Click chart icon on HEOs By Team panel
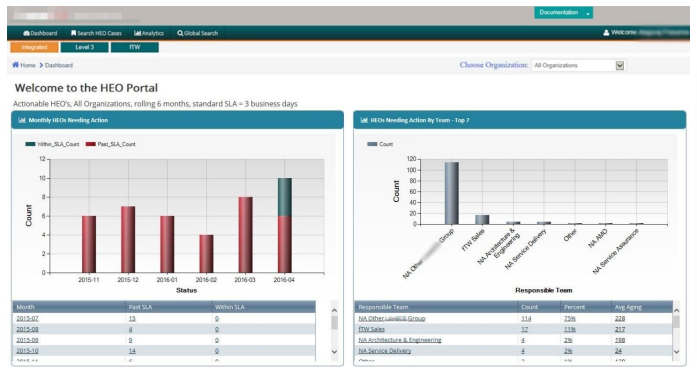Screen dimensions: 697x371 [364, 120]
